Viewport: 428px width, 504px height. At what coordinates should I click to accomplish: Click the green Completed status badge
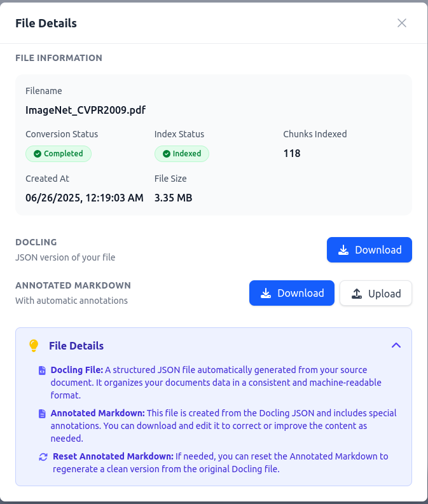(x=59, y=154)
